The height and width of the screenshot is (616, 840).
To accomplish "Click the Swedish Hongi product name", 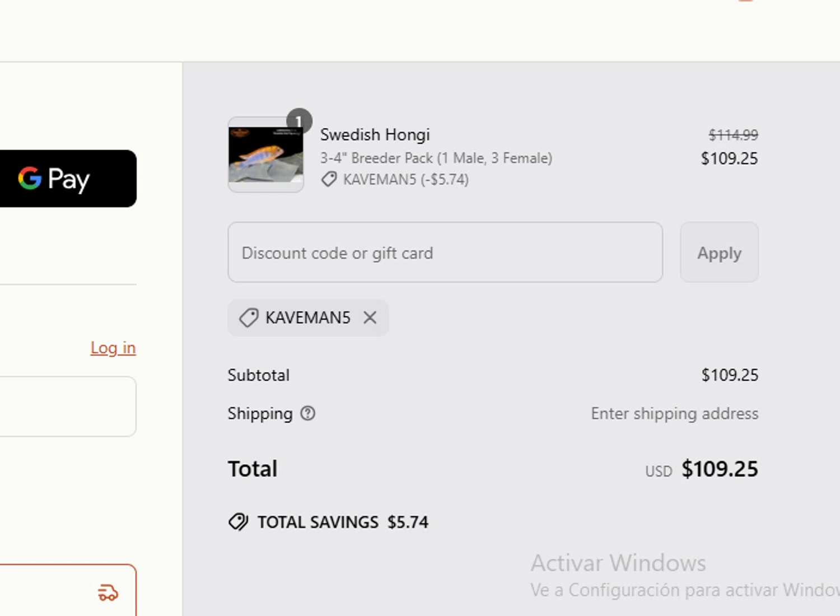I will tap(375, 134).
